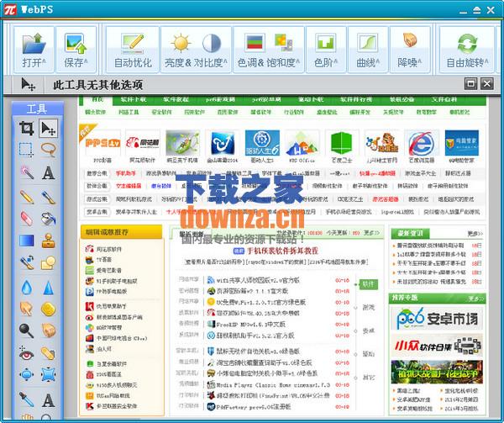Screen dimensions: 504x423
Task: Close the tool options bar
Action: point(487,84)
